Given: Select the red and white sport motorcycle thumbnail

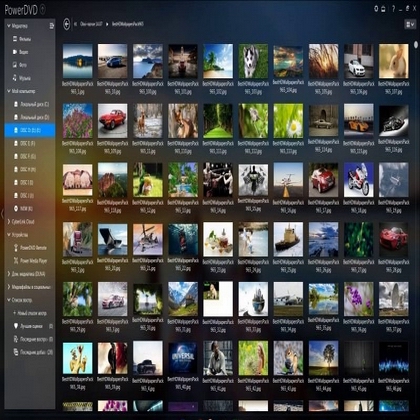Looking at the screenshot, I should [x=358, y=180].
